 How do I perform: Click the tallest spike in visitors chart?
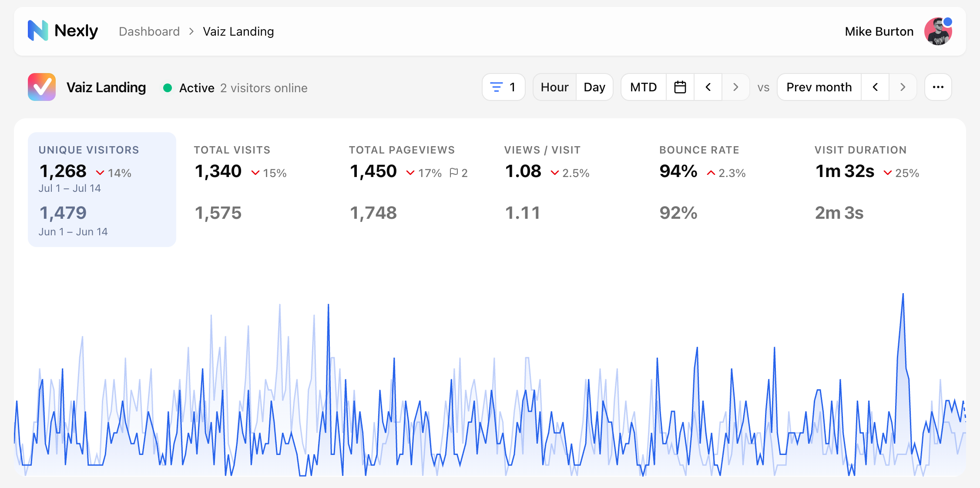point(903,295)
